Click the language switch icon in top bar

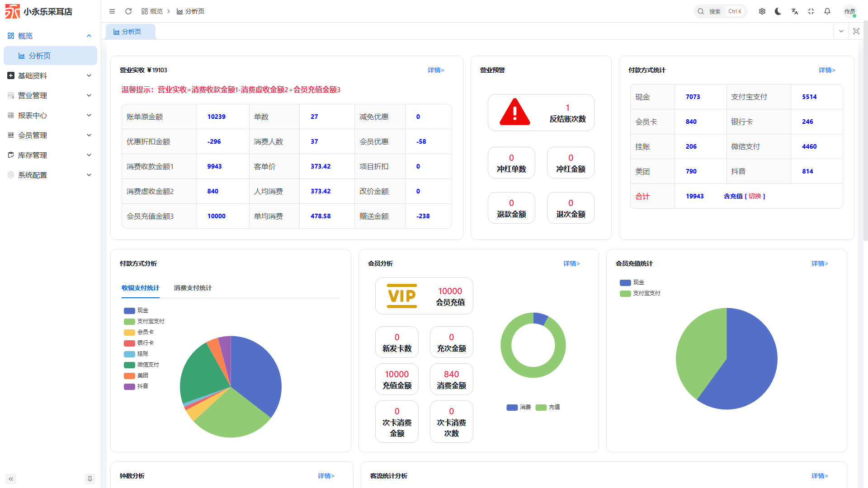pyautogui.click(x=794, y=11)
